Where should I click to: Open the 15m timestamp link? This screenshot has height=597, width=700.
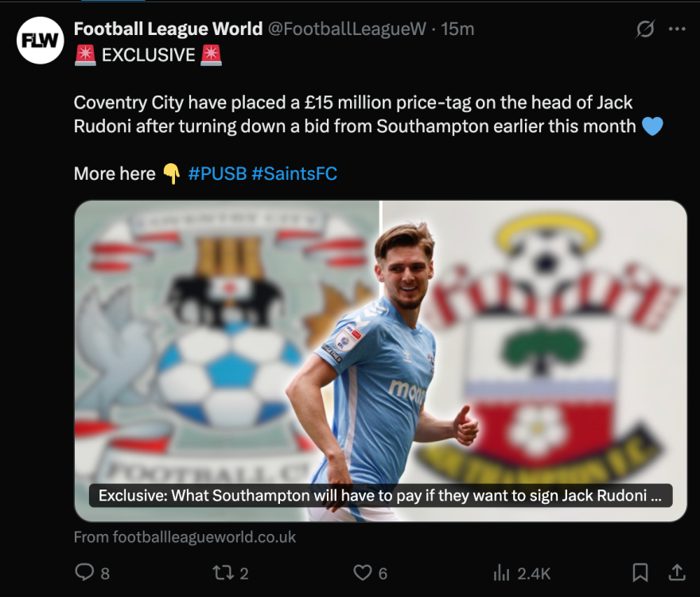pyautogui.click(x=457, y=29)
